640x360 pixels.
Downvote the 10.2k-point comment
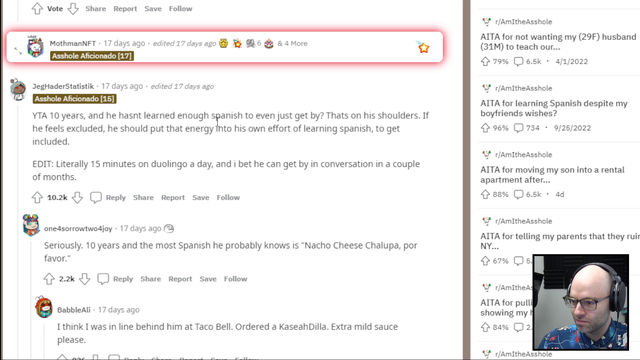(77, 198)
